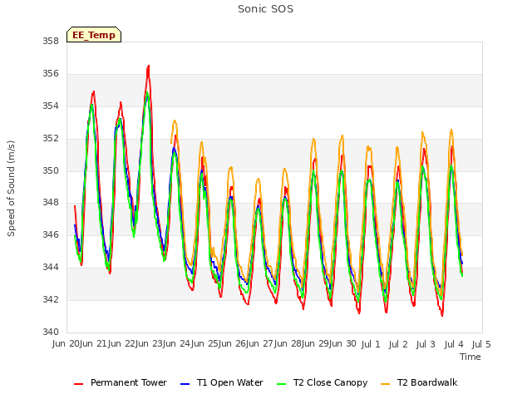Click the Jul 5 x-axis tick label
Image resolution: width=532 pixels, height=399 pixels.
pyautogui.click(x=481, y=344)
